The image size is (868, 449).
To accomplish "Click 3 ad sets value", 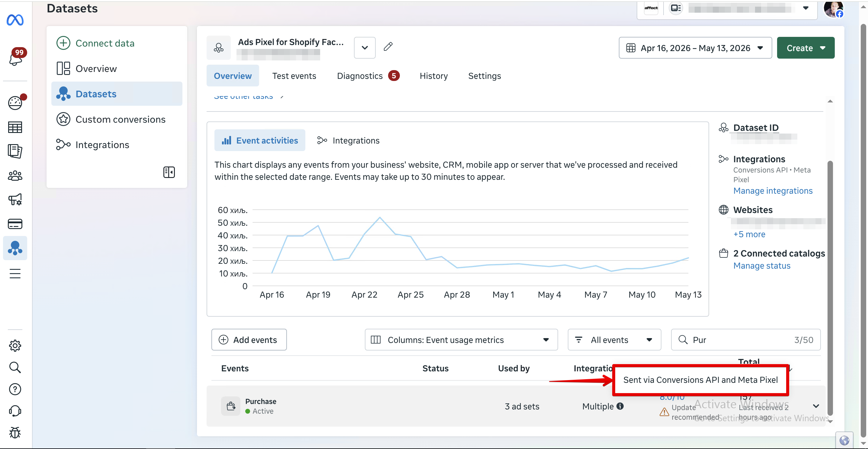I will click(522, 406).
